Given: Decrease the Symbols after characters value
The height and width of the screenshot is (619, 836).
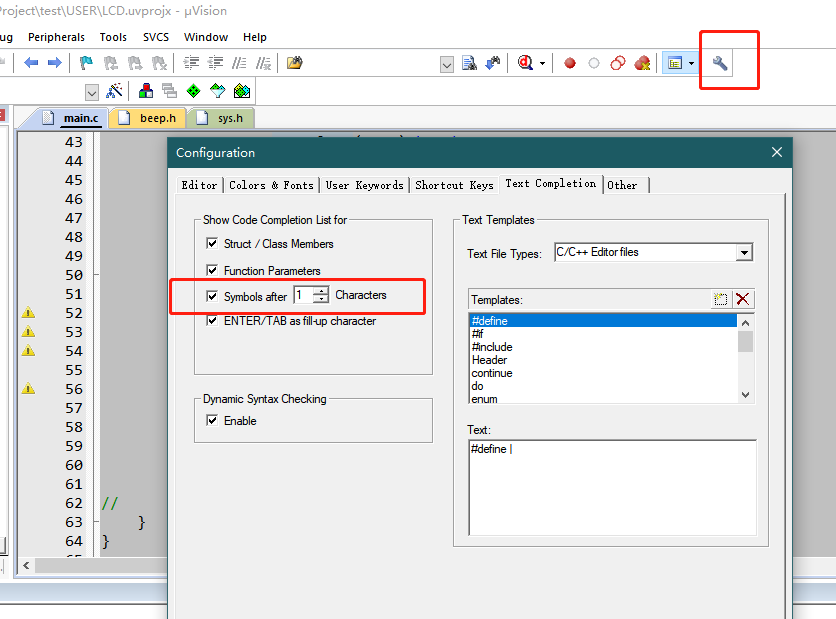Looking at the screenshot, I should click(x=321, y=299).
